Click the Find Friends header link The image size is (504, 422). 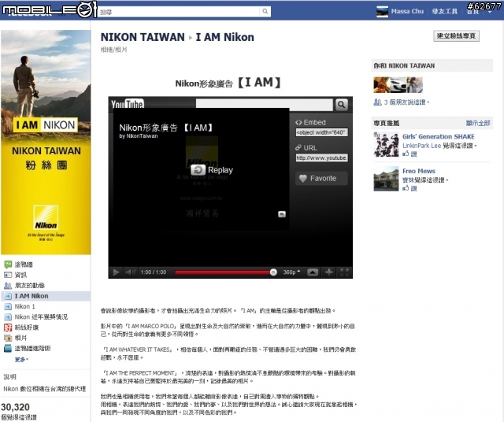444,12
